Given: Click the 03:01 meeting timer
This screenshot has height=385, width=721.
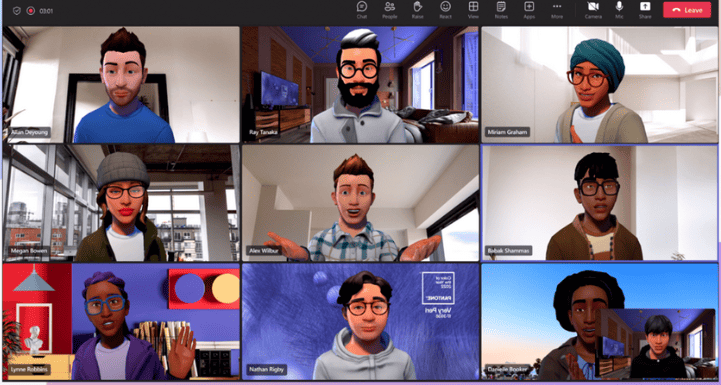Looking at the screenshot, I should point(46,11).
